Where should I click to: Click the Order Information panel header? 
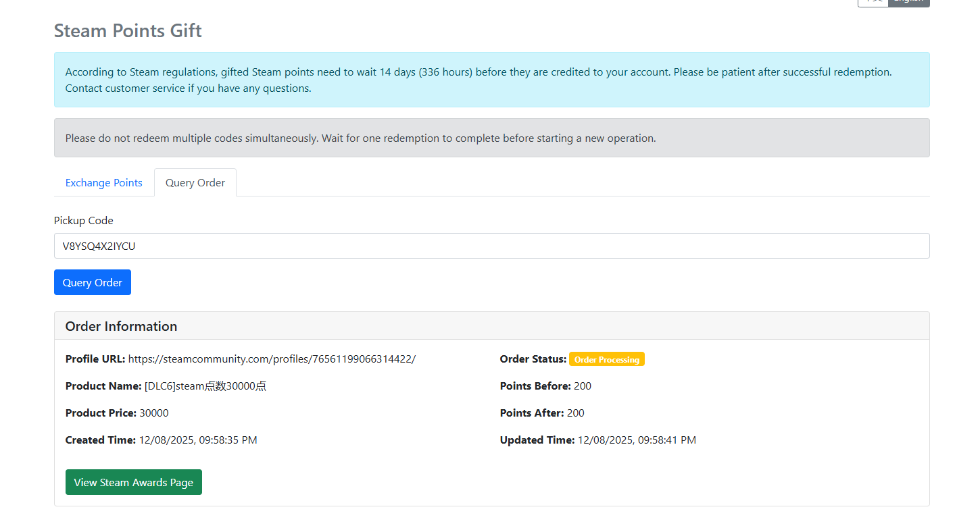(x=491, y=326)
